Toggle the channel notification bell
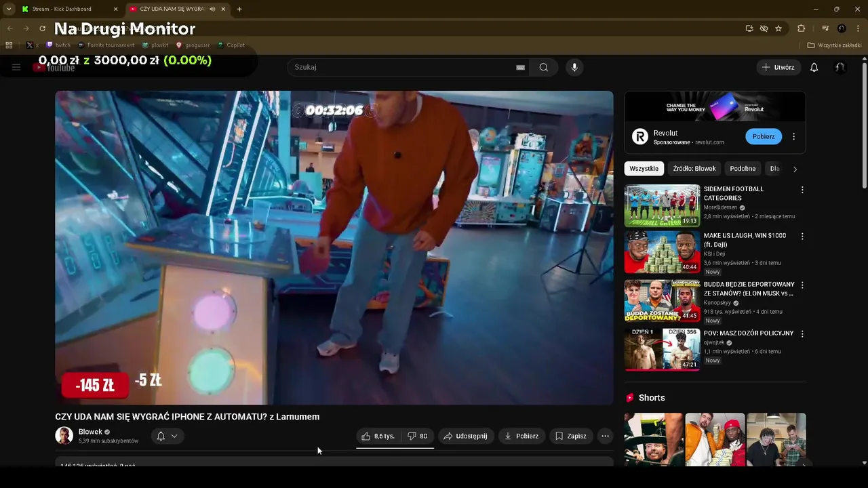 161,436
